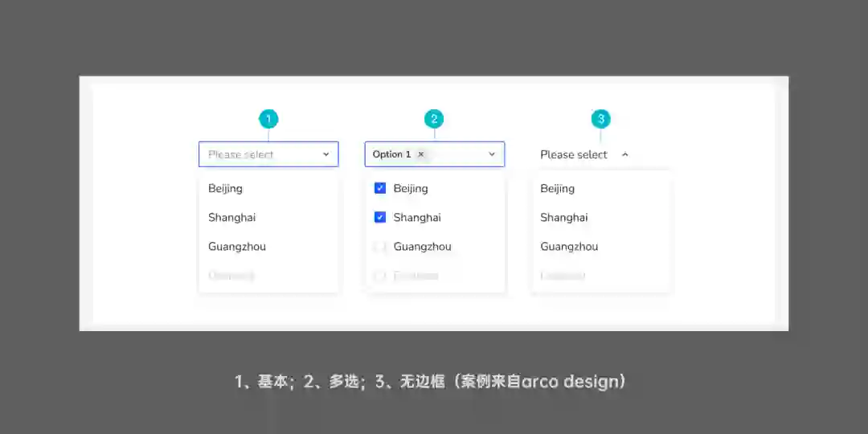Collapse the borderless select using its up chevron
Viewport: 868px width, 434px height.
(625, 154)
